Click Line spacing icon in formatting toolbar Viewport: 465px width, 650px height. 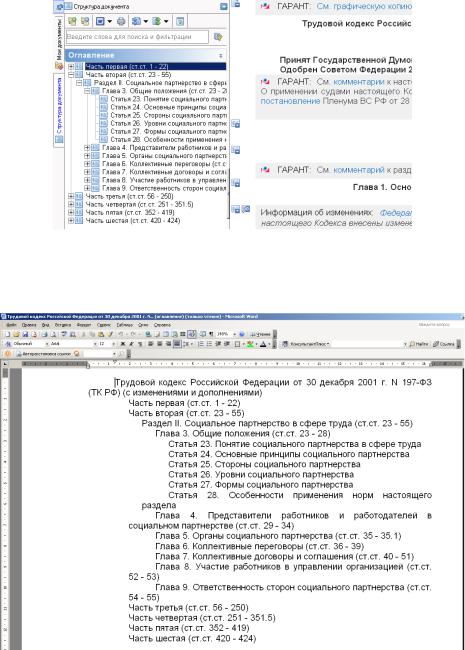[186, 344]
